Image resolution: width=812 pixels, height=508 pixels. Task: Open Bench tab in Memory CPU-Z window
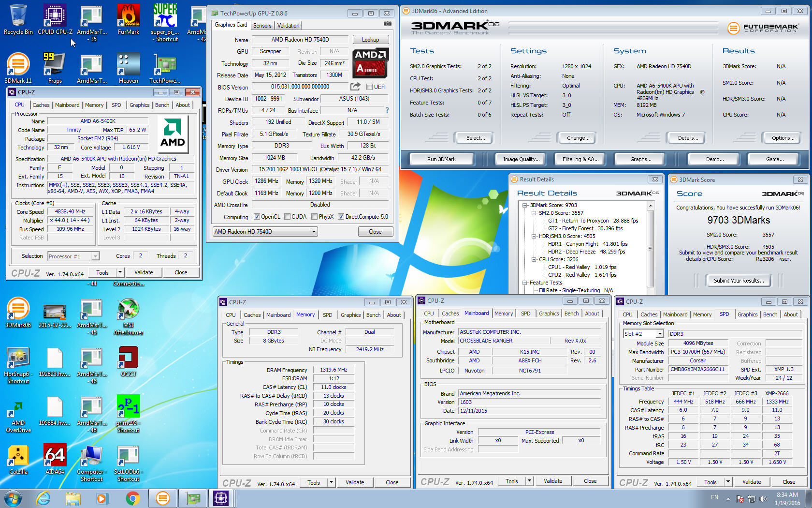click(374, 315)
